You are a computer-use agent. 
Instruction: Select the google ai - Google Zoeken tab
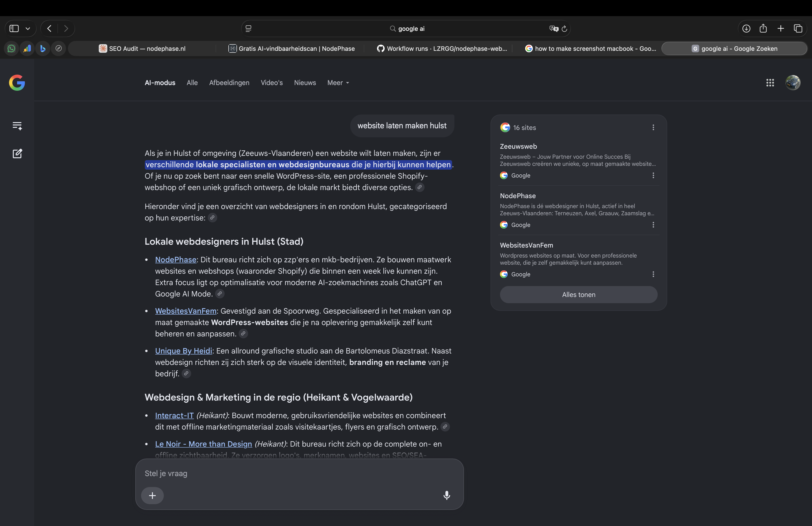point(734,48)
